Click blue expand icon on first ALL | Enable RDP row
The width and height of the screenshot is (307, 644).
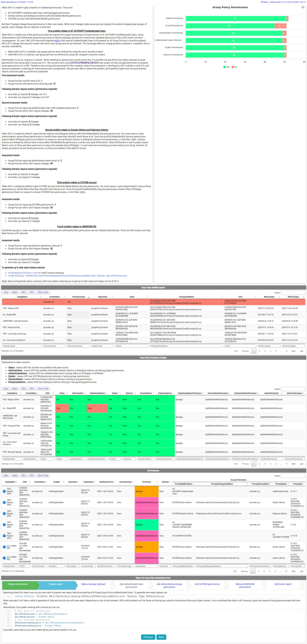(4, 547)
